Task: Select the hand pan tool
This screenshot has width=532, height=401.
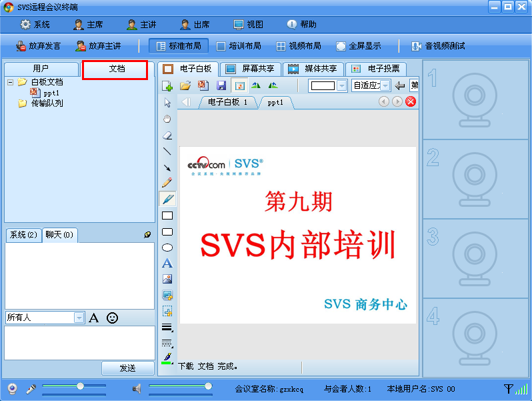Action: pos(167,119)
